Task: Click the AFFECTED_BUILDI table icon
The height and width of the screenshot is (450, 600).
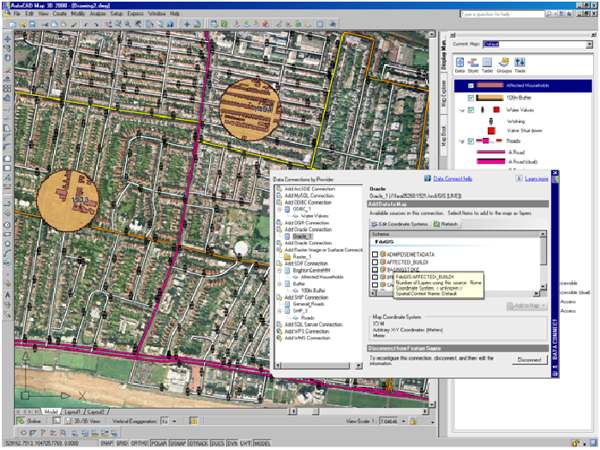Action: tap(383, 262)
